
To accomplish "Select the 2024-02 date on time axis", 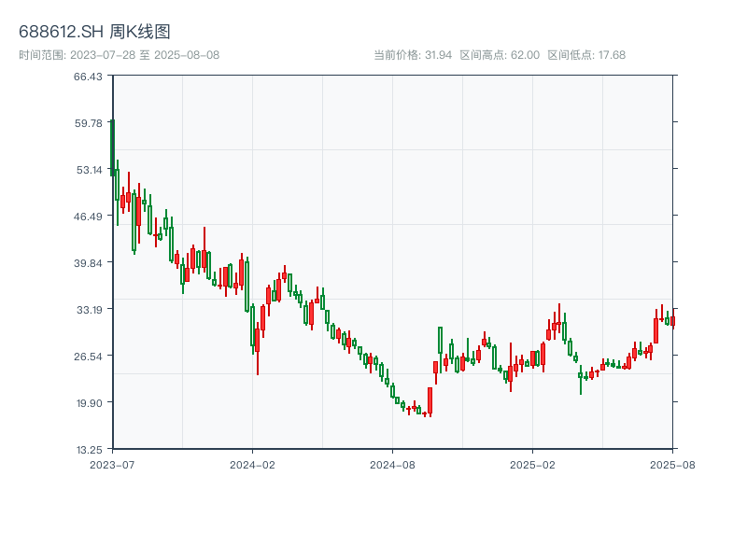I will pos(252,464).
